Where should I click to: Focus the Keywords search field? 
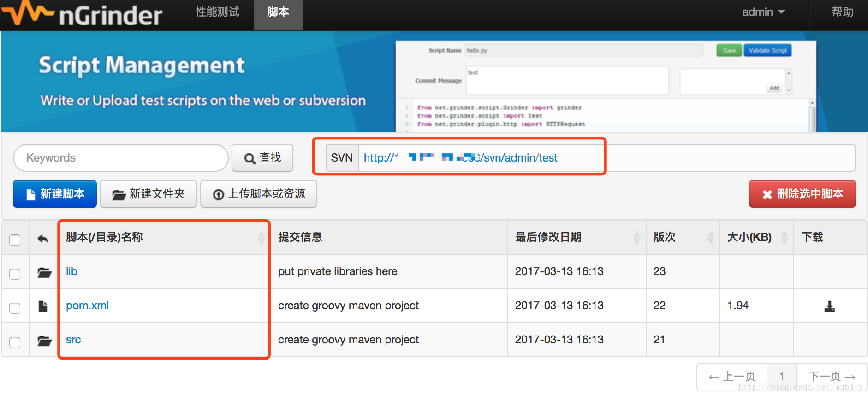121,158
